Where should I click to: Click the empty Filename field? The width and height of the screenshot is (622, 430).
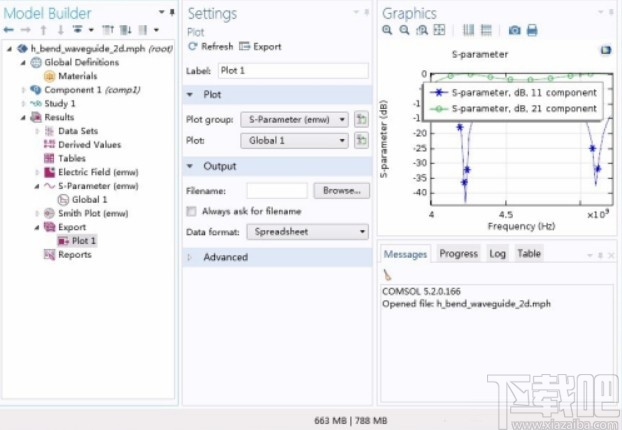click(x=277, y=190)
